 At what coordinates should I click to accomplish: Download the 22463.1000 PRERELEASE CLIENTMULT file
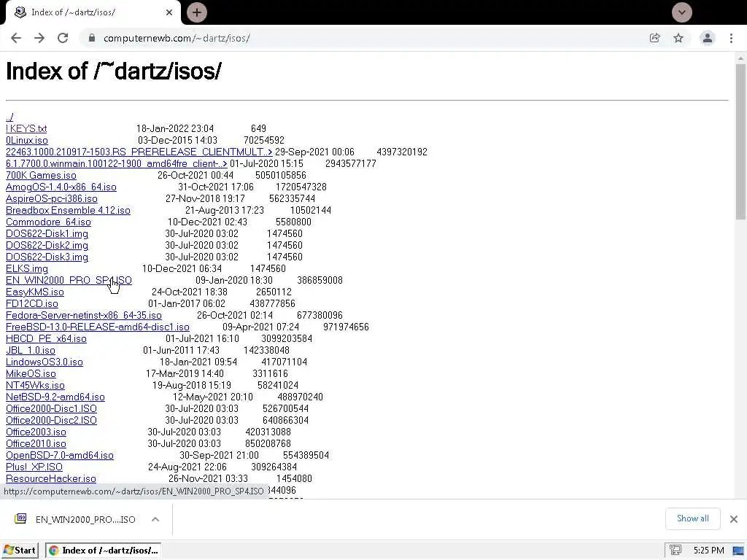pyautogui.click(x=139, y=152)
